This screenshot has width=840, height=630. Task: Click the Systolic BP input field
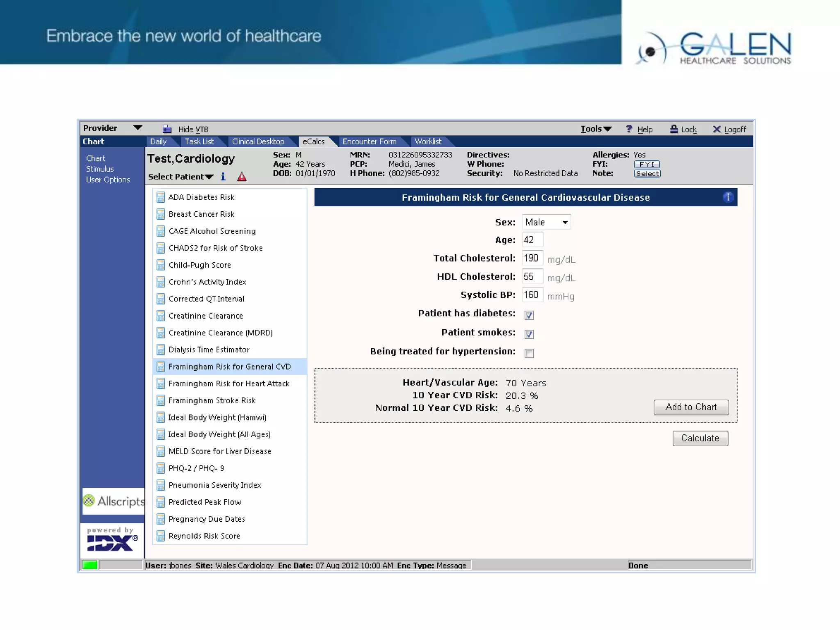(x=532, y=295)
